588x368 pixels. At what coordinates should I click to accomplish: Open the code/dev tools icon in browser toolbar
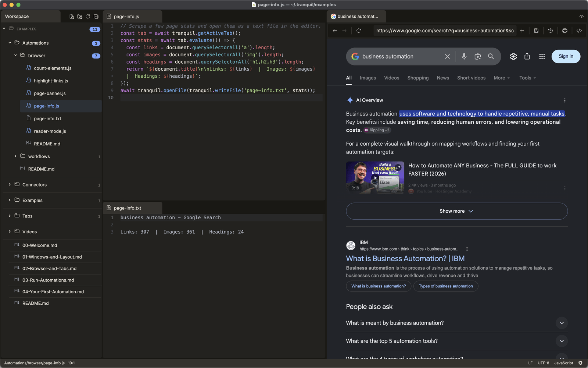(579, 31)
